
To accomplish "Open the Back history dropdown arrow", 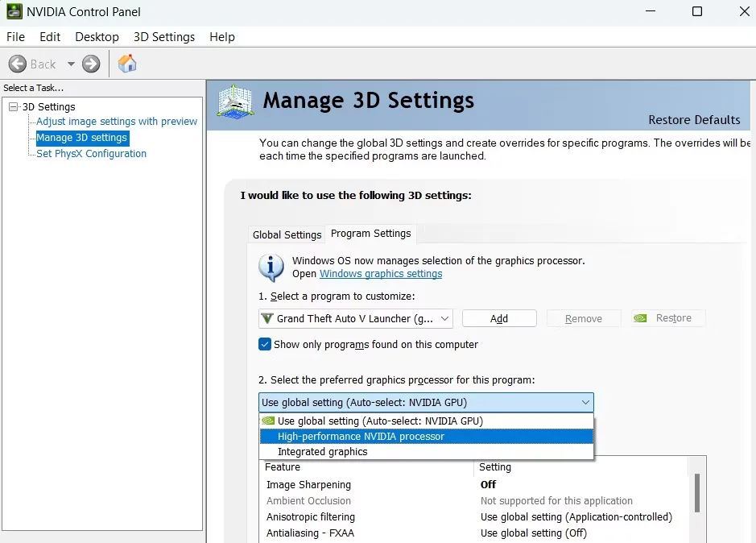I will click(x=71, y=64).
